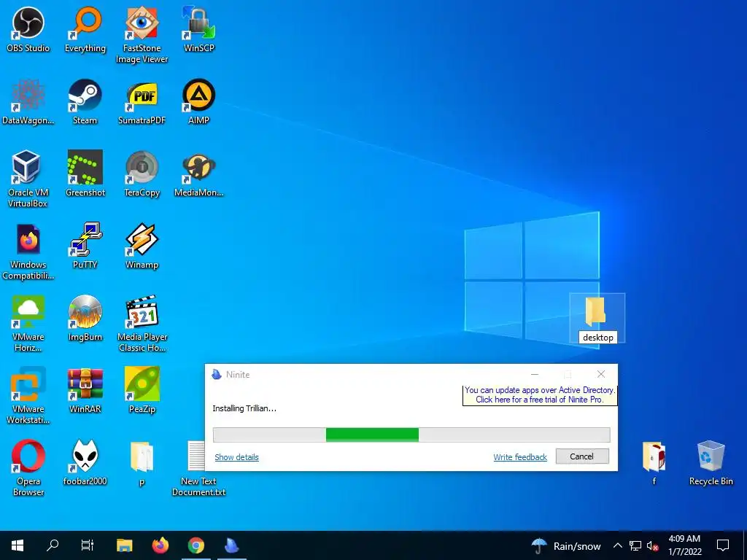The width and height of the screenshot is (747, 560).
Task: Close the Ninite installer window
Action: click(x=601, y=374)
